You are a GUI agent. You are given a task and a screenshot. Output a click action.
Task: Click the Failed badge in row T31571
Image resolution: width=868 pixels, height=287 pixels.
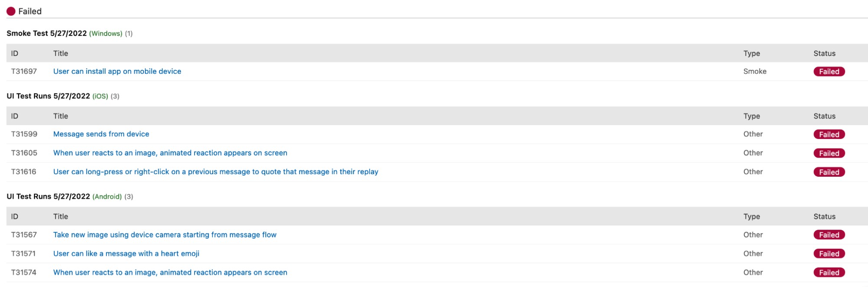click(828, 254)
